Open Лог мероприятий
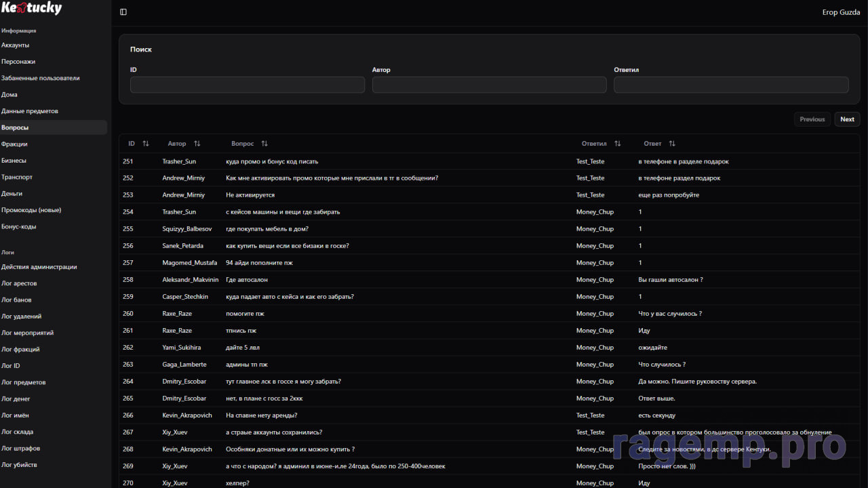Screen dimensions: 868x488 click(x=28, y=333)
